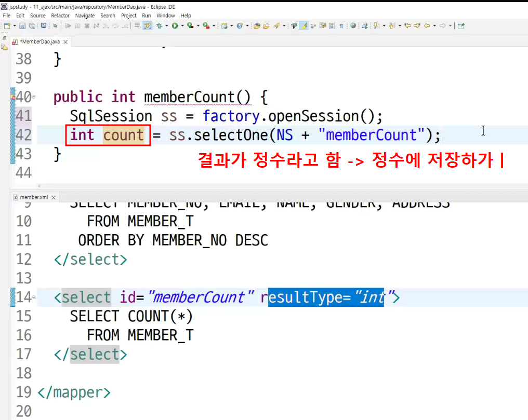528x420 pixels.
Task: Click the New file wizard icon
Action: click(7, 25)
